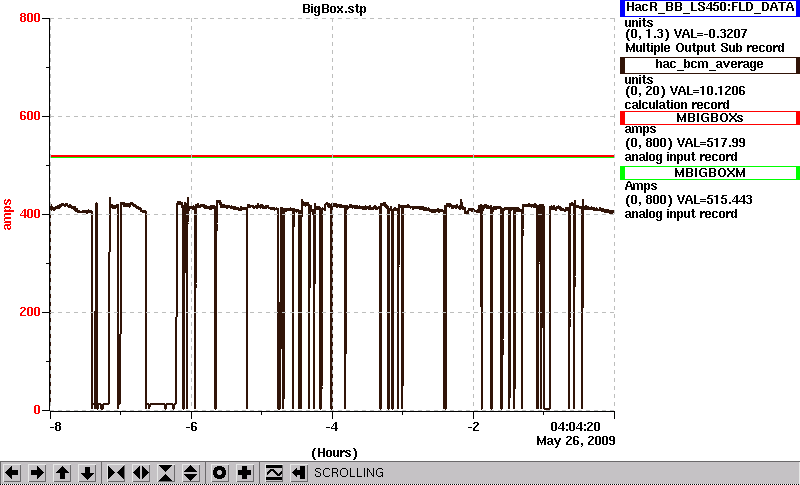800x485 pixels.
Task: Click the VAL=517.99 reading
Action: pyautogui.click(x=710, y=143)
